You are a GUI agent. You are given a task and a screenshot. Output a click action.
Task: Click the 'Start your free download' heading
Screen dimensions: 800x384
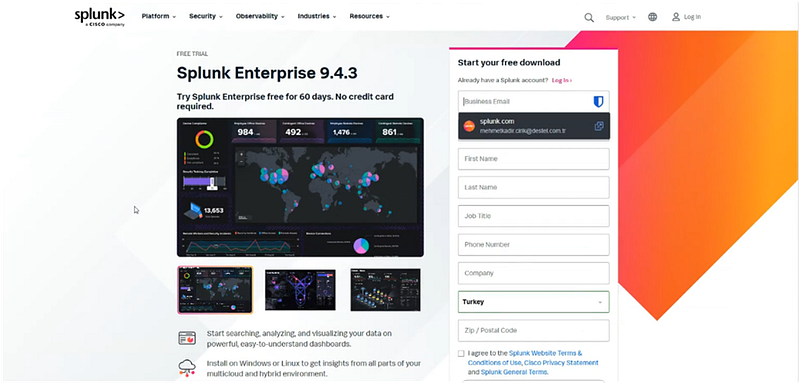[509, 63]
